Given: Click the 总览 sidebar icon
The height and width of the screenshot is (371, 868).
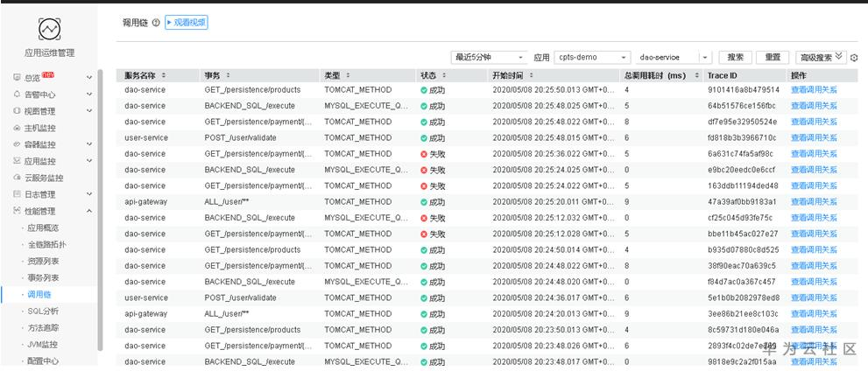Looking at the screenshot, I should point(18,78).
